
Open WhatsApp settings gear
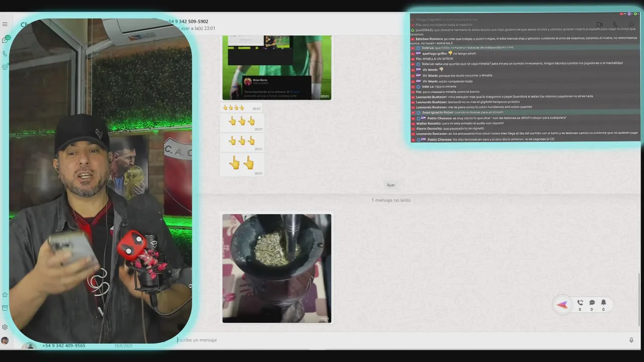[5, 327]
